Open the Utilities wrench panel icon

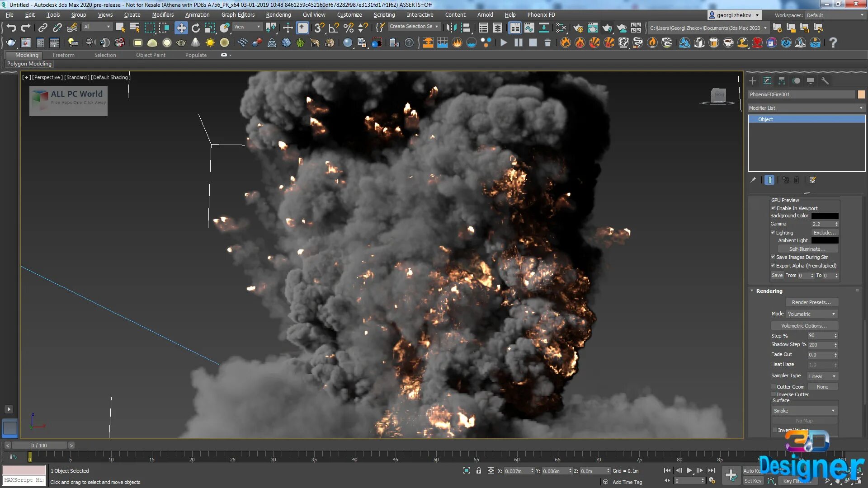(825, 81)
